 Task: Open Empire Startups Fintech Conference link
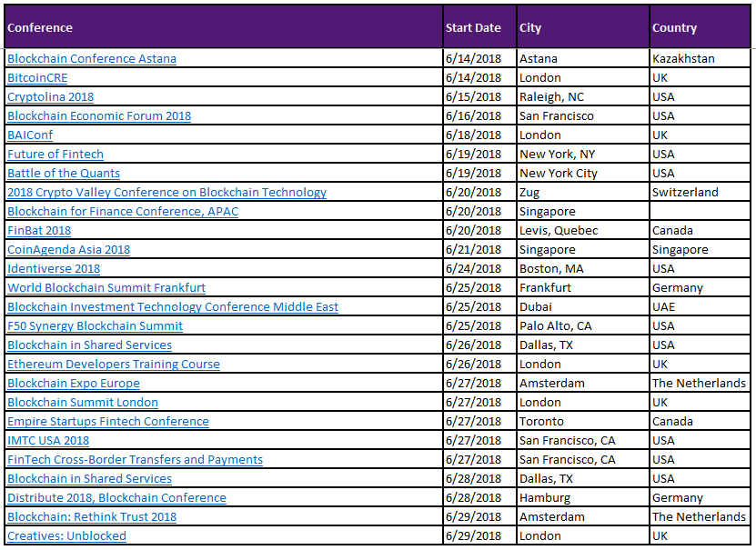[108, 422]
